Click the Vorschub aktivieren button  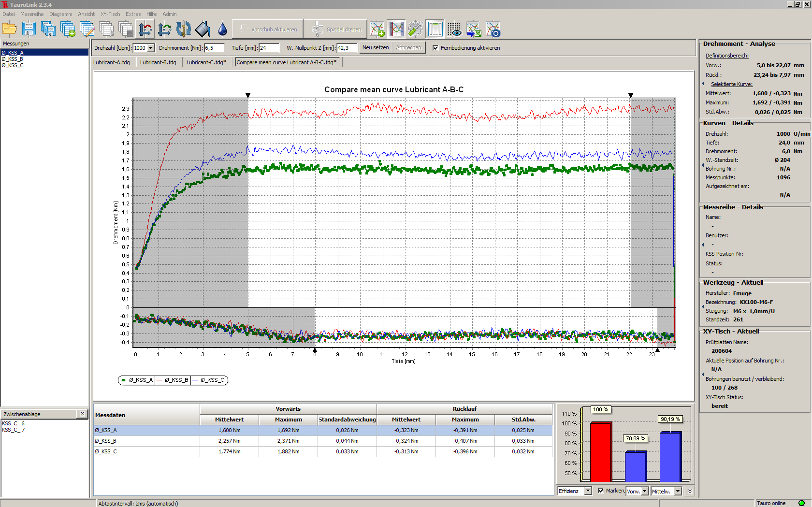[x=268, y=29]
